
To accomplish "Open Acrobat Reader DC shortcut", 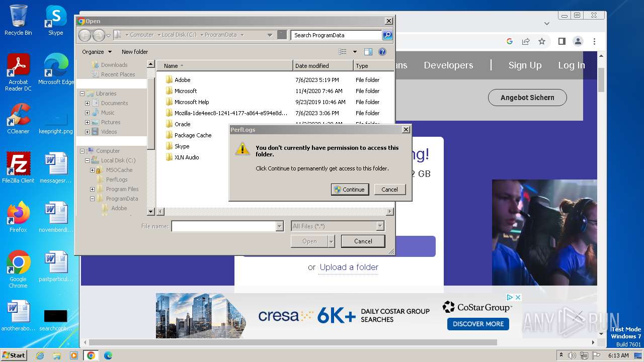I will (x=18, y=72).
